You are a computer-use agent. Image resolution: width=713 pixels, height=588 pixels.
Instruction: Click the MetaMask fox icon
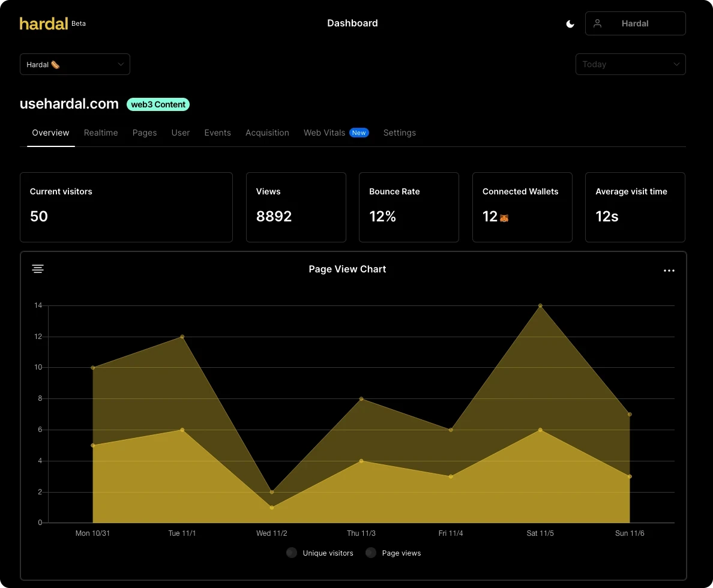coord(504,218)
